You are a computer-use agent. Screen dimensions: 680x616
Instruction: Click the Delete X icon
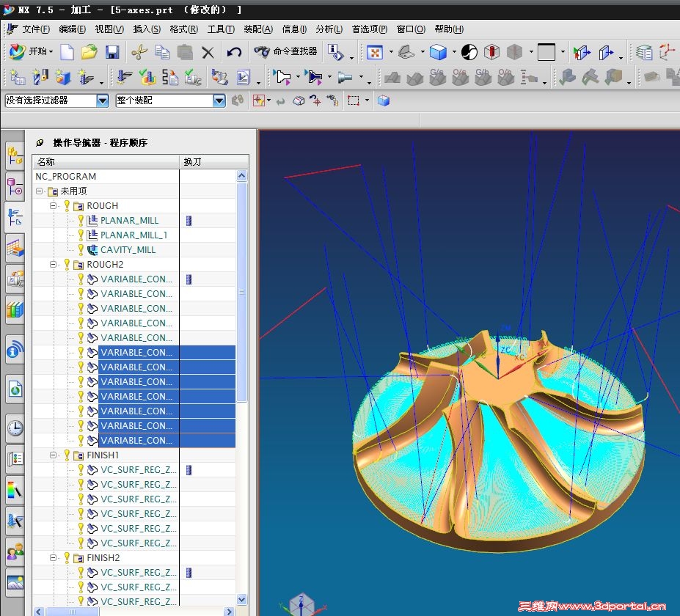tap(208, 53)
